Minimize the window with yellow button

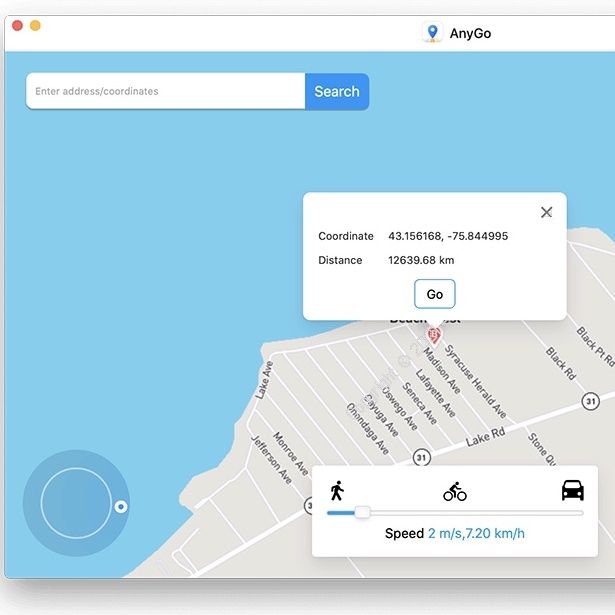(35, 25)
